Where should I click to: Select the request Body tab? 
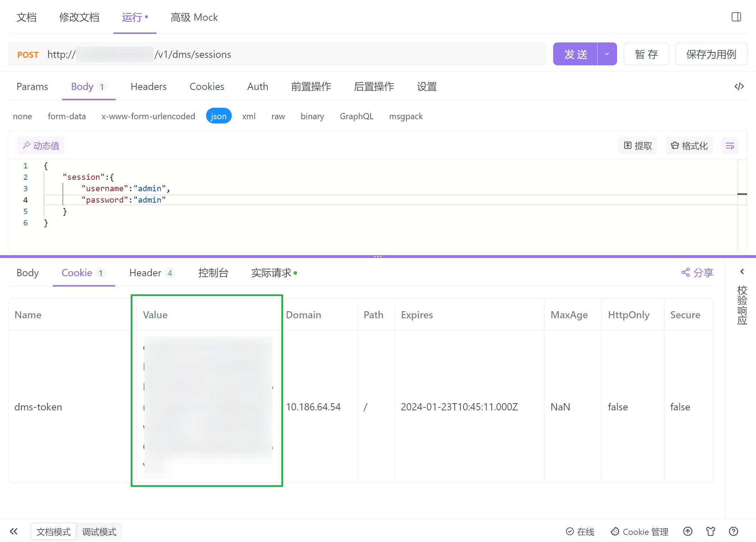pos(89,86)
